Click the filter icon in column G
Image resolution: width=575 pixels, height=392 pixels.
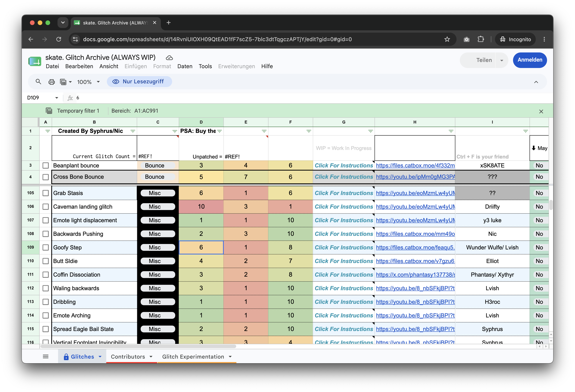click(x=370, y=131)
